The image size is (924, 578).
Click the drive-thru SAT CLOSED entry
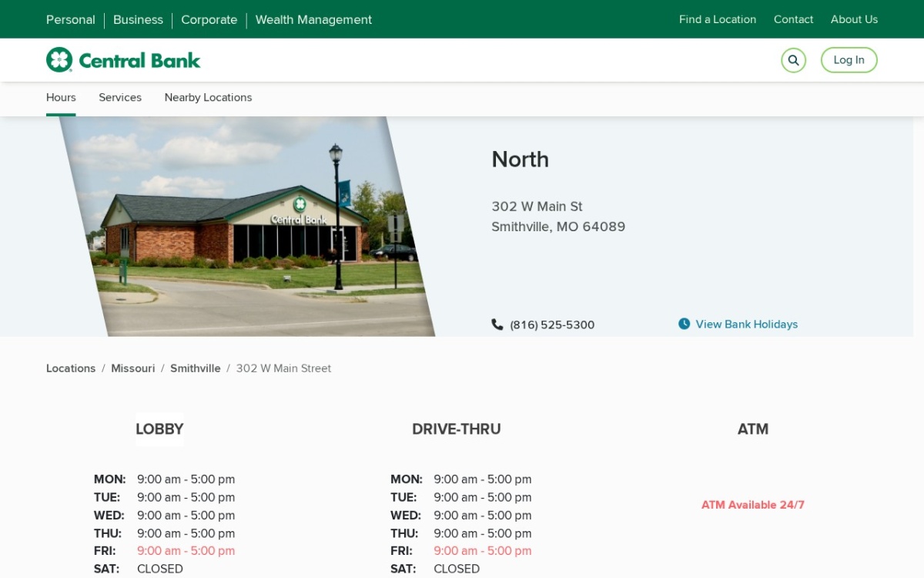pyautogui.click(x=457, y=569)
